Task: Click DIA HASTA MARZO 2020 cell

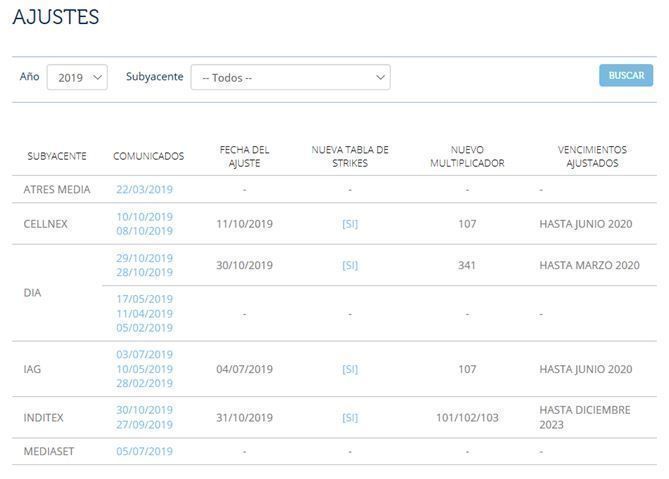Action: coord(589,265)
